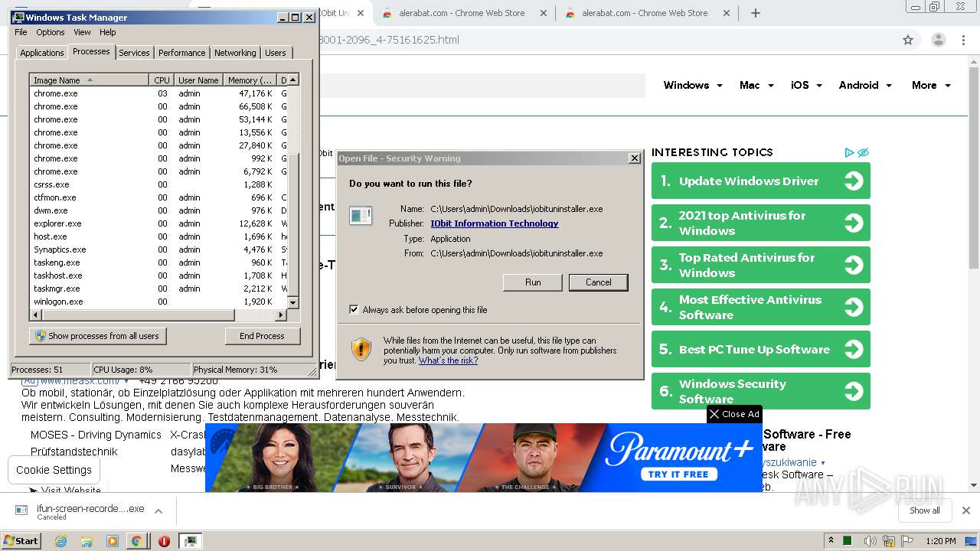Screen dimensions: 980x551
Task: Click the AdChoices triangle icon
Action: (849, 152)
